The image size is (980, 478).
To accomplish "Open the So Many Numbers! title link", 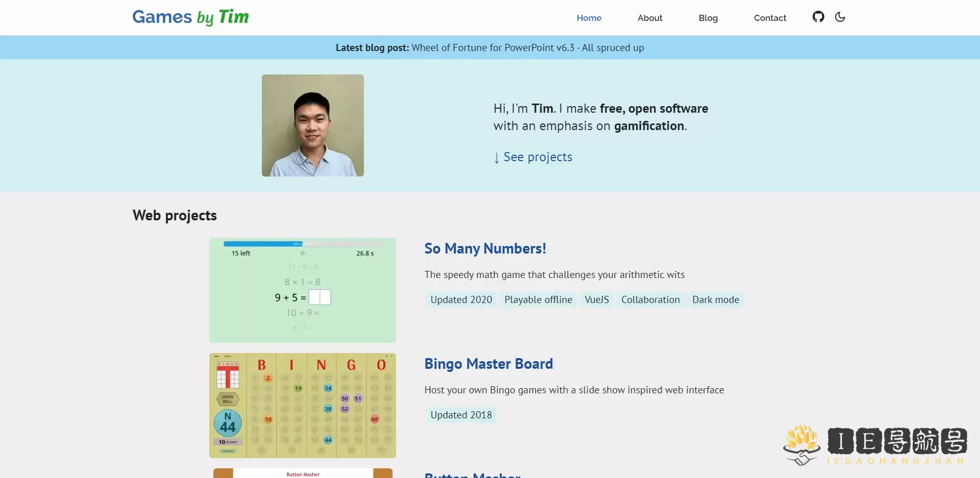I will [x=485, y=248].
